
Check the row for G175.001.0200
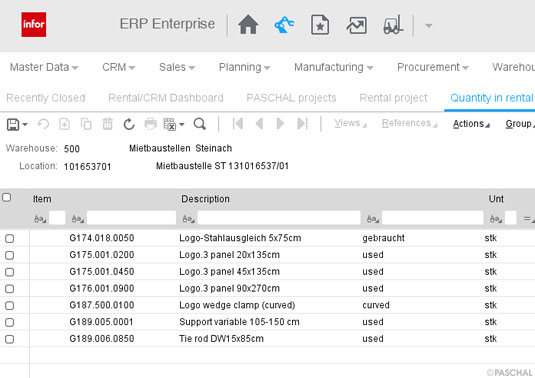click(10, 255)
